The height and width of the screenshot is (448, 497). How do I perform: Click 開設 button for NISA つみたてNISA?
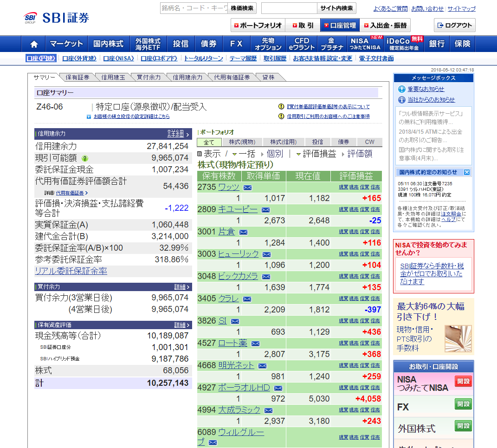(x=463, y=382)
